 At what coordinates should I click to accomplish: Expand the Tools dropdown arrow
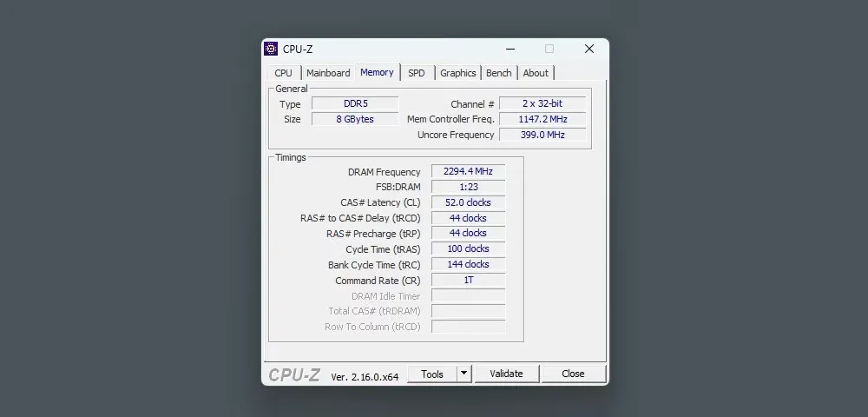tap(464, 374)
